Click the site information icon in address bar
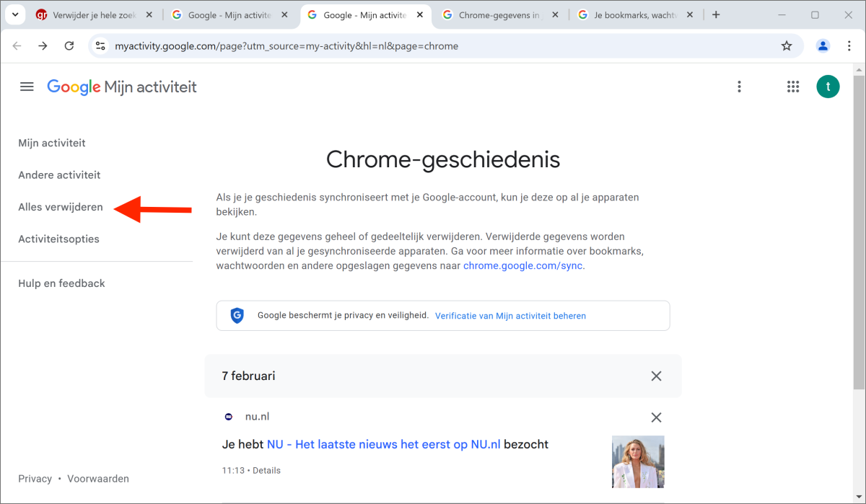The height and width of the screenshot is (504, 866). (x=101, y=46)
